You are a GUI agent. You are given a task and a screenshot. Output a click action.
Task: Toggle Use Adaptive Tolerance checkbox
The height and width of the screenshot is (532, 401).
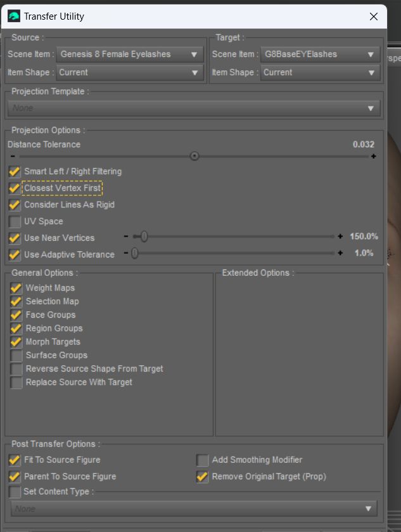coord(14,254)
